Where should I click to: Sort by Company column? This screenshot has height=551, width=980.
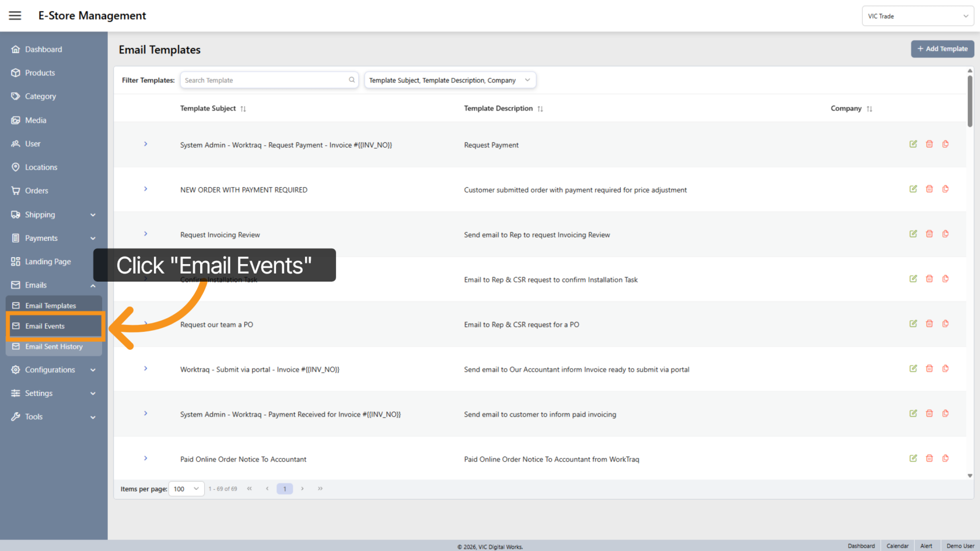point(869,109)
